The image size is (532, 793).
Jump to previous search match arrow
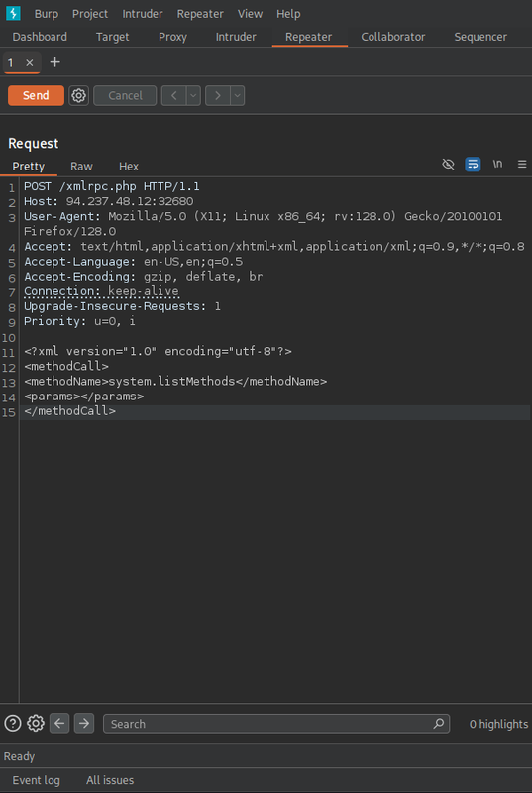click(59, 724)
